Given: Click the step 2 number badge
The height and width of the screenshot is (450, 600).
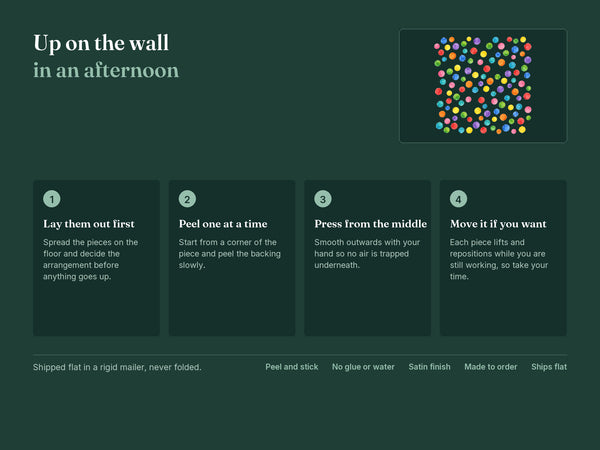Looking at the screenshot, I should (x=187, y=199).
